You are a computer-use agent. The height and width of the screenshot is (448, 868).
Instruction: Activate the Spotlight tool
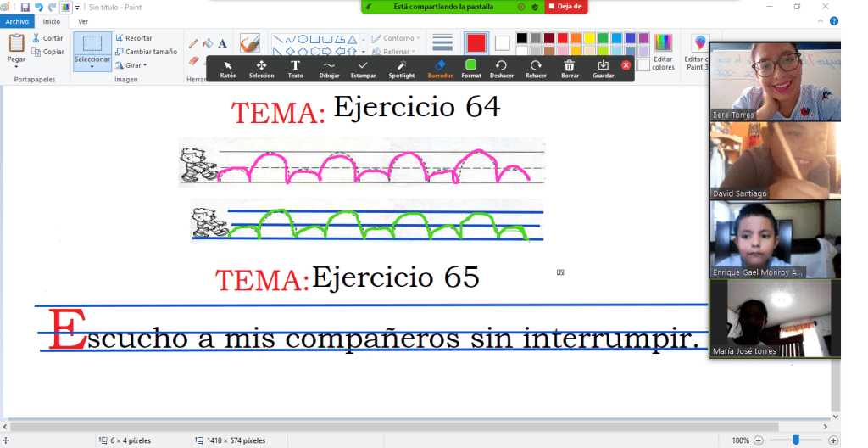(x=402, y=68)
